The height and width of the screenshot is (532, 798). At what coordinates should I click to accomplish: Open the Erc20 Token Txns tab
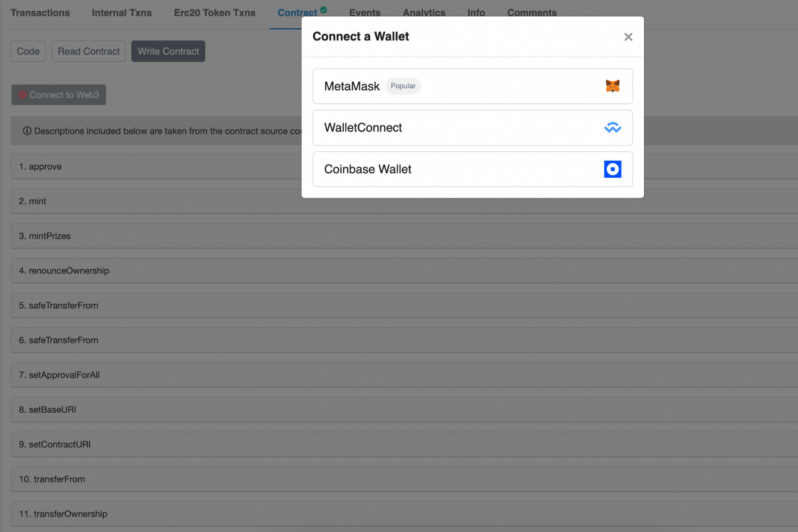pos(214,13)
